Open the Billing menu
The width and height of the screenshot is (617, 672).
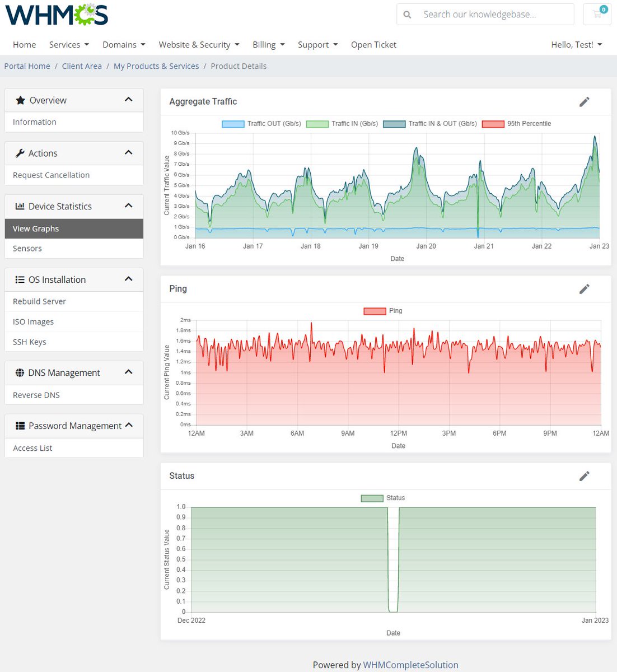(x=269, y=45)
